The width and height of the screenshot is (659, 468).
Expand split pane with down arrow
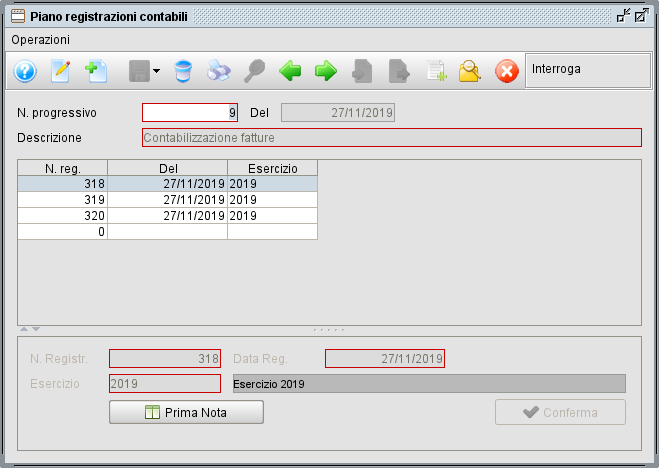pyautogui.click(x=36, y=329)
